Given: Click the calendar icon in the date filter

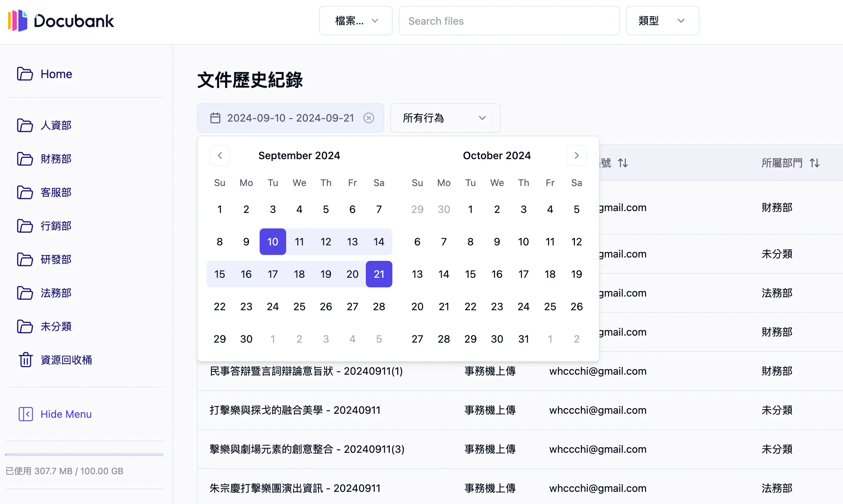Looking at the screenshot, I should tap(216, 118).
